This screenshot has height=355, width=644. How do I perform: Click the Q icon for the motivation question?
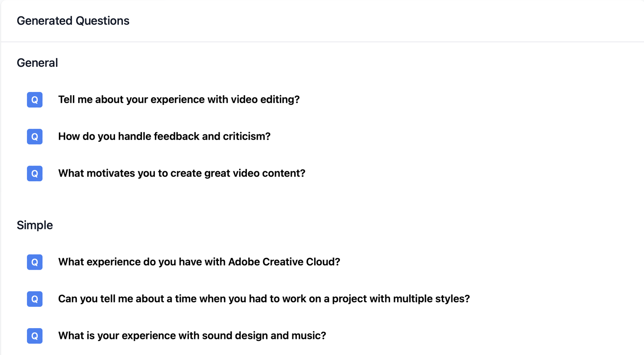[x=35, y=173]
